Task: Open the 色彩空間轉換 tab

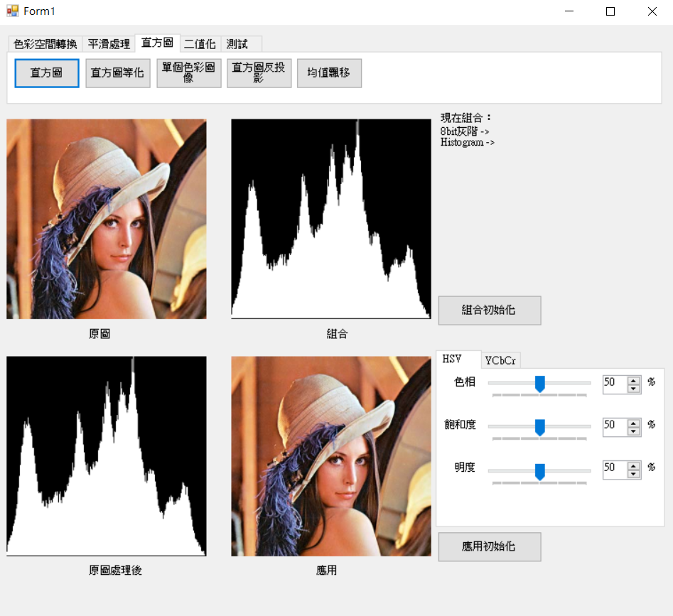Action: (45, 44)
